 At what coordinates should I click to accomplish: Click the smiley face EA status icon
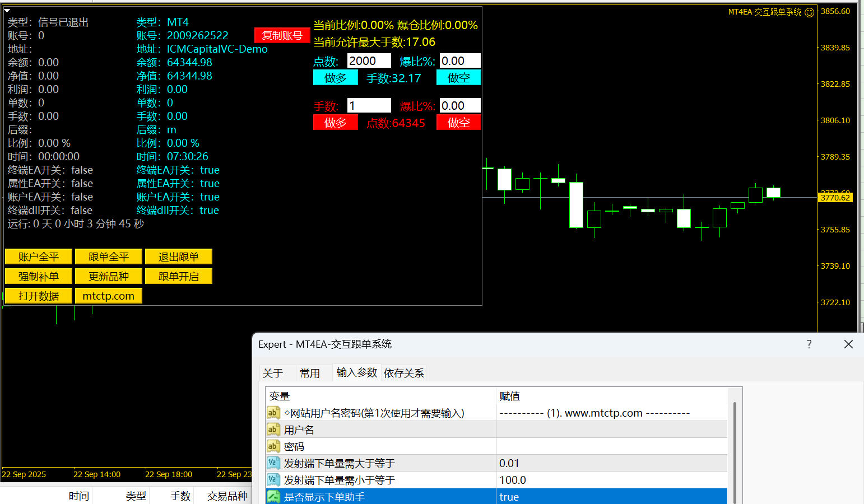809,12
